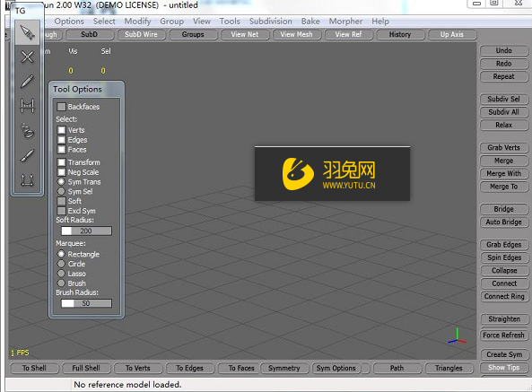
Task: Select the arrow selection tool
Action: [x=27, y=32]
